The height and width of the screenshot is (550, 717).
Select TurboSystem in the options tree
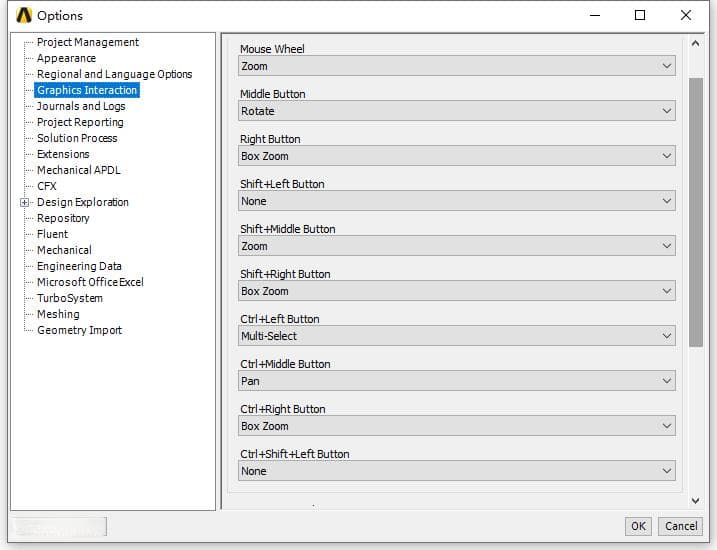coord(70,298)
